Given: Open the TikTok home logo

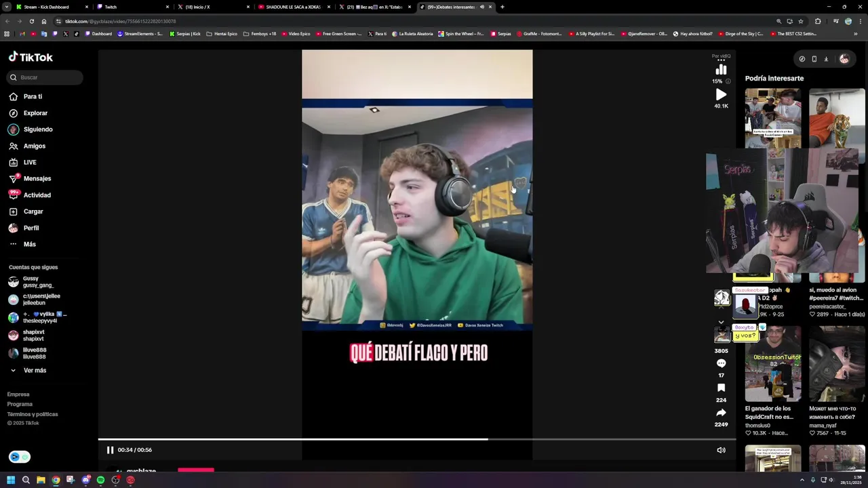Looking at the screenshot, I should [x=31, y=57].
